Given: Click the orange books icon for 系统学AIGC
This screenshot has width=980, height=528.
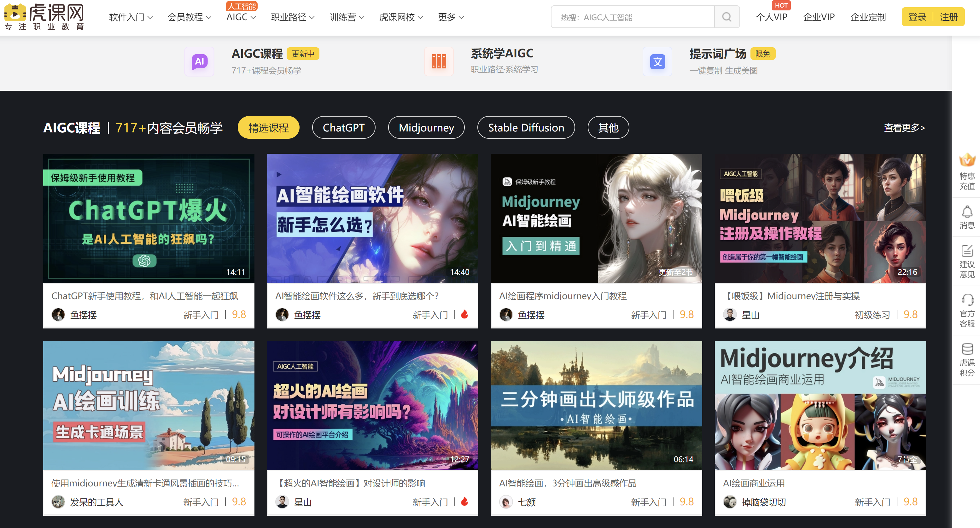Looking at the screenshot, I should (x=439, y=61).
